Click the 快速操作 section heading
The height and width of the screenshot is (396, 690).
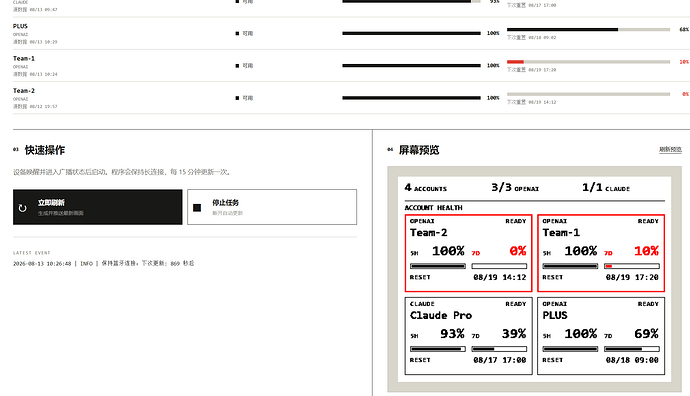pos(45,150)
